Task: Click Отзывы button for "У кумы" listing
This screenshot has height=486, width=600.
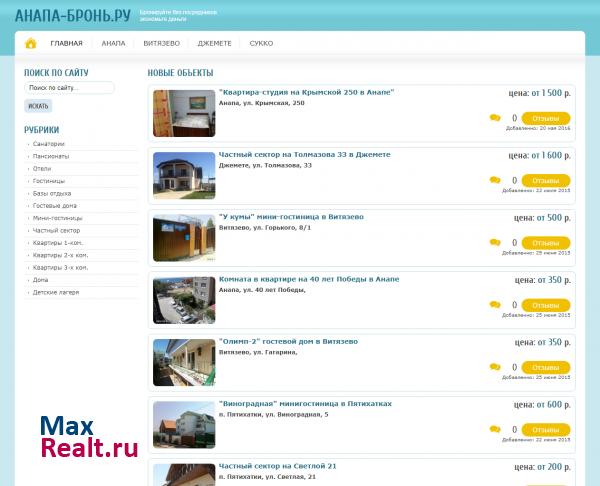Action: [546, 243]
